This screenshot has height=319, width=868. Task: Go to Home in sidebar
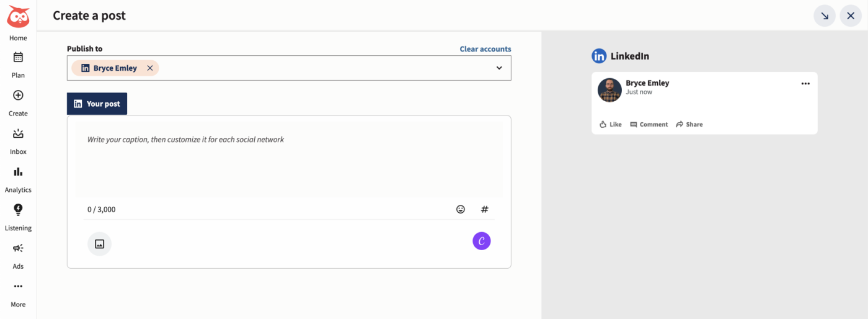(x=18, y=38)
